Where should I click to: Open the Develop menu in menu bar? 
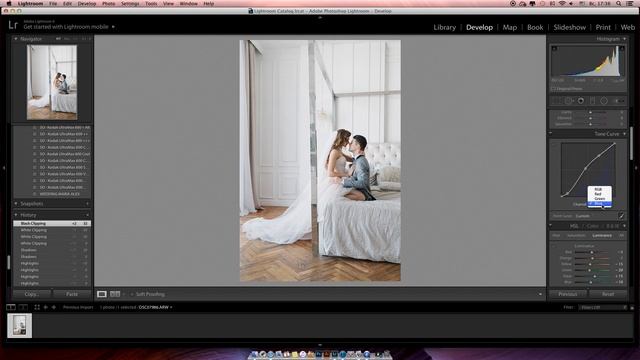87,3
